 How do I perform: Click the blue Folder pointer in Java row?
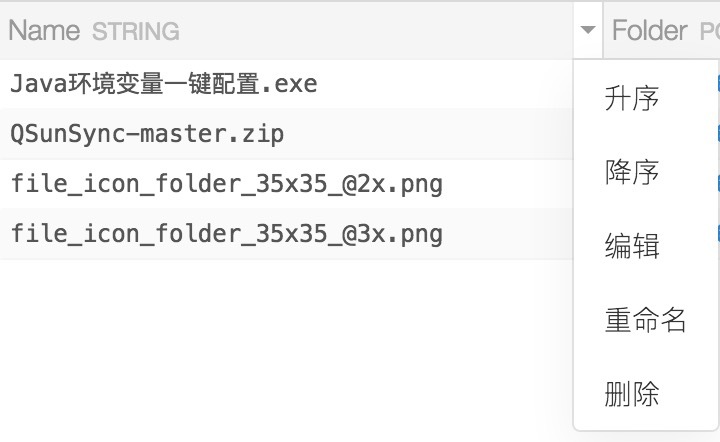(718, 84)
